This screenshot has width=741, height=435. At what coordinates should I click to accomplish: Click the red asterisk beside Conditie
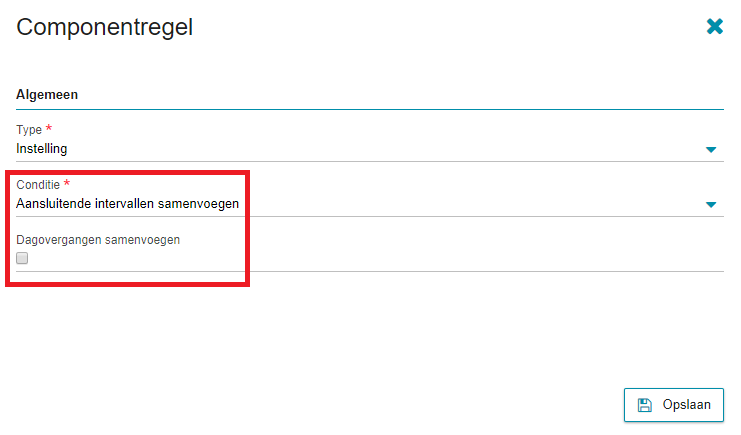pyautogui.click(x=67, y=183)
